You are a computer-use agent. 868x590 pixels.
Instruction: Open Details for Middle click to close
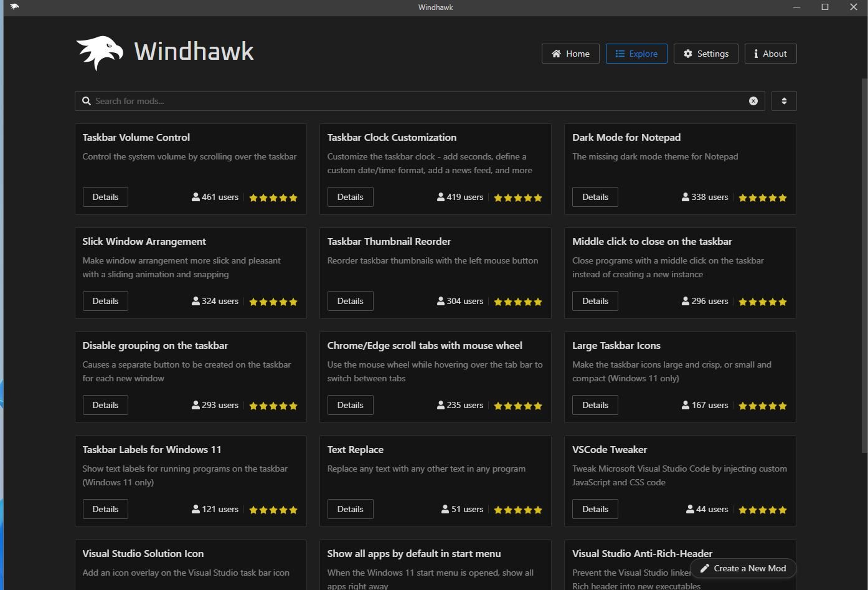(x=595, y=301)
